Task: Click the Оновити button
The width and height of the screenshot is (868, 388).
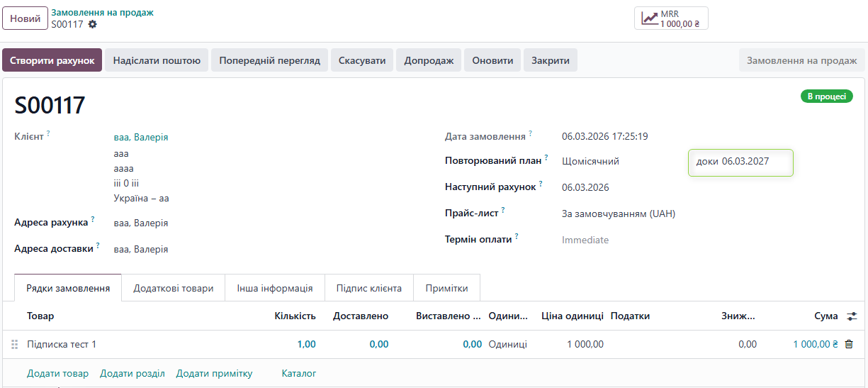Action: (x=492, y=60)
